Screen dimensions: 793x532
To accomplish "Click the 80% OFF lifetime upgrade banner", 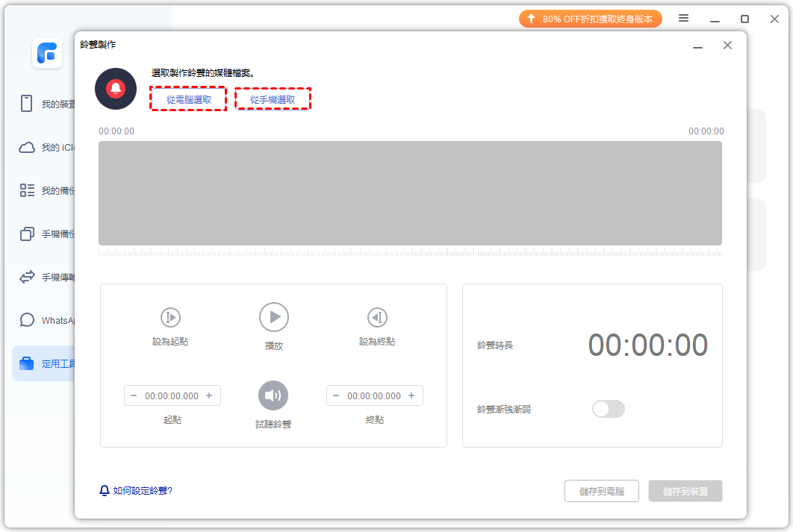I will pos(590,19).
